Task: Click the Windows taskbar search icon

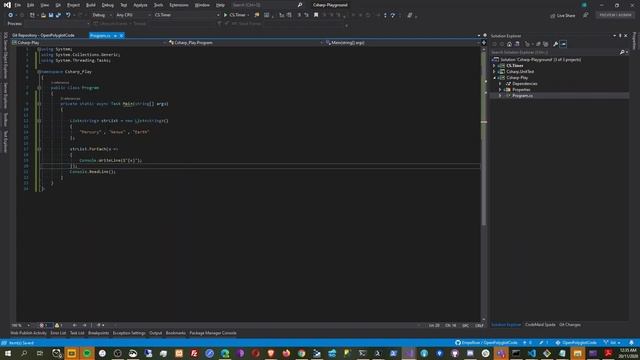Action: [24, 353]
